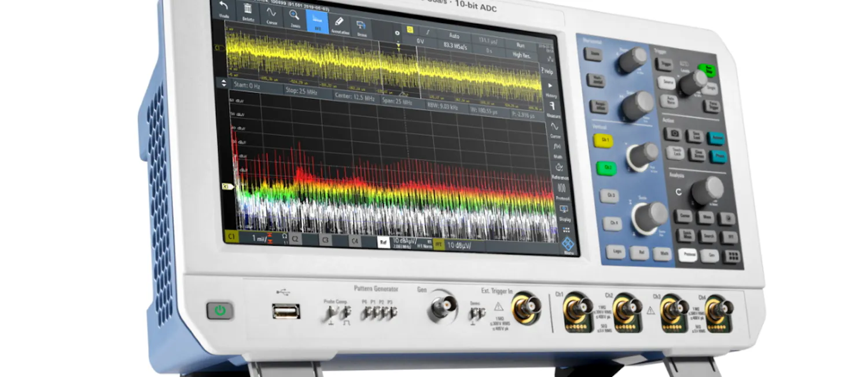The width and height of the screenshot is (868, 377).
Task: Toggle the Touch Lock key
Action: click(x=675, y=153)
